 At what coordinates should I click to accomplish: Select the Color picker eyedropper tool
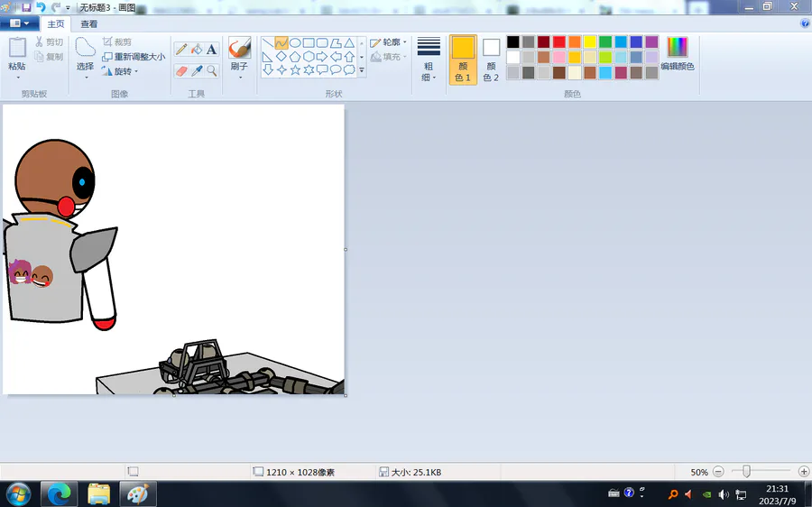197,70
